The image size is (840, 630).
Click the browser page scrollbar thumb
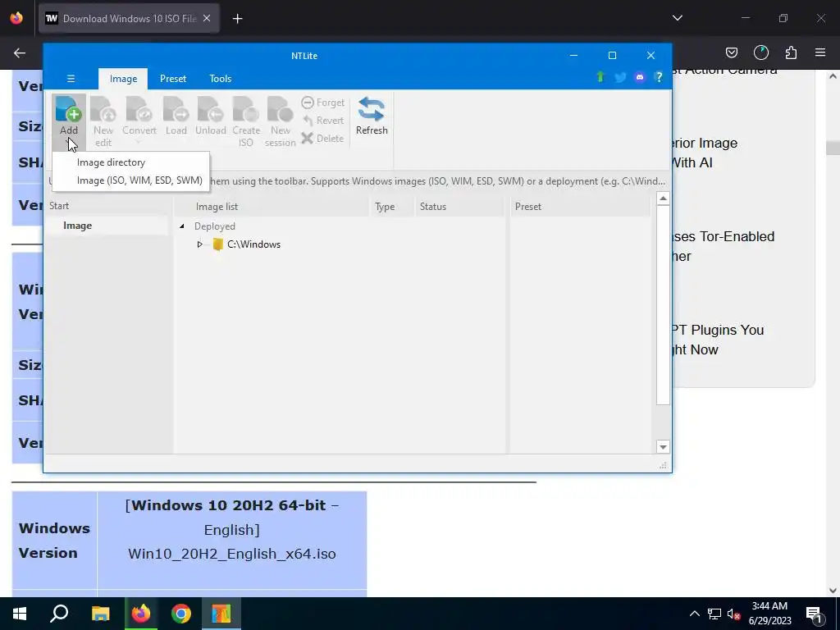point(833,148)
